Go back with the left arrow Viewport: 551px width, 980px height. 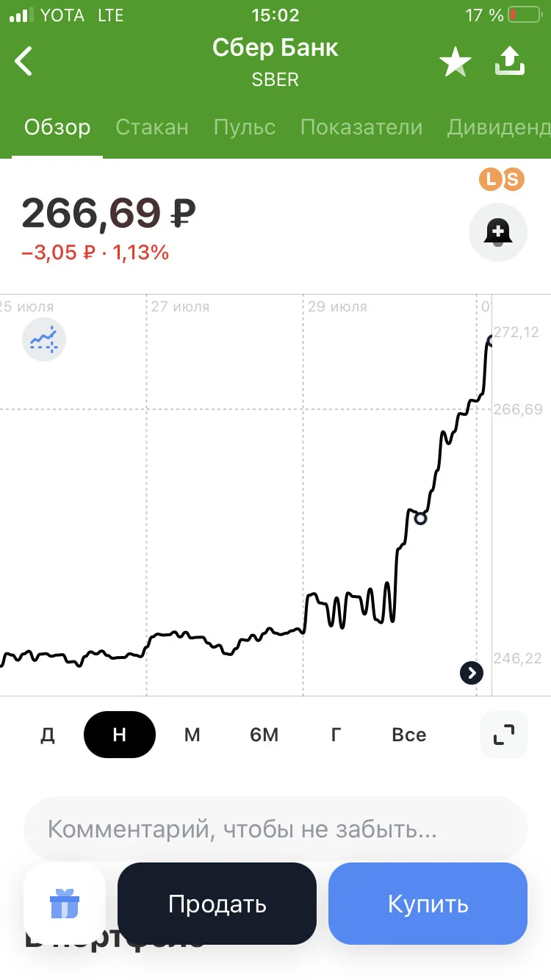pyautogui.click(x=24, y=61)
